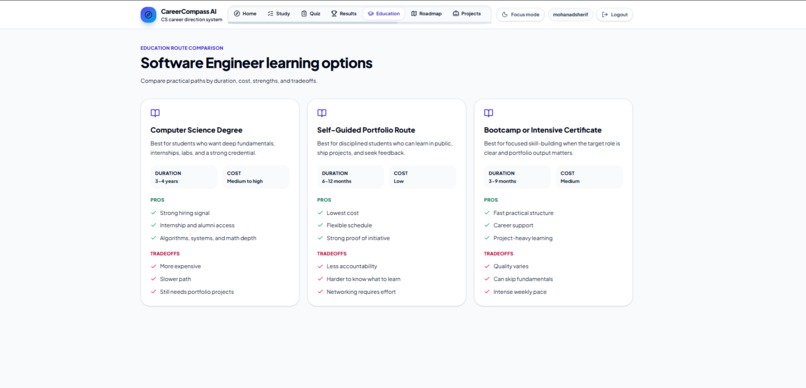
Task: Click checkmark beside Career support
Action: 487,225
